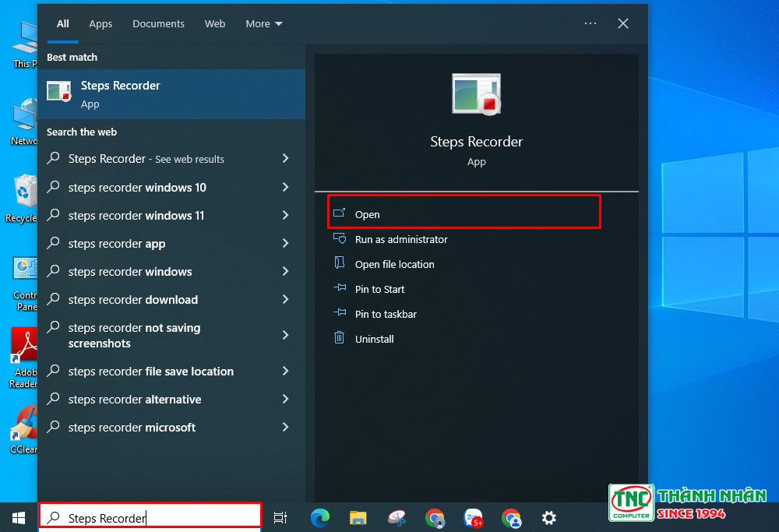Screen dimensions: 779x532
Task: Select Network desktop icon
Action: [24, 122]
